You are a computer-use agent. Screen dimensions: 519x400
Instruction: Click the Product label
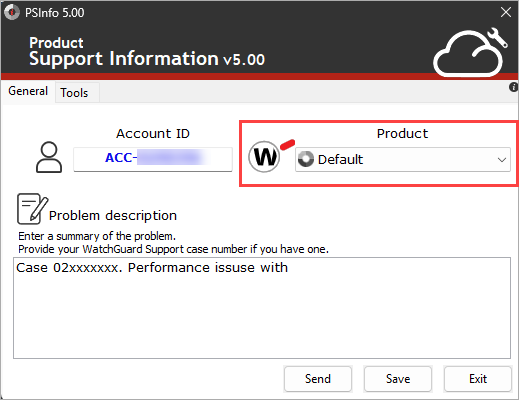click(402, 134)
